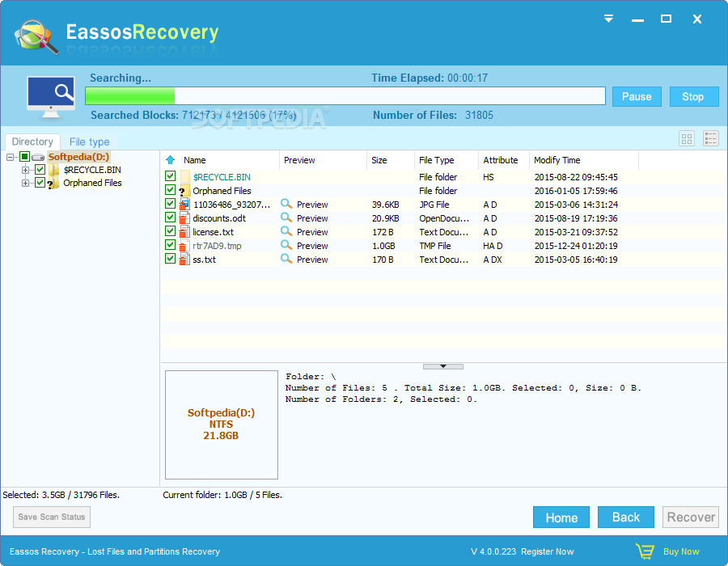The image size is (728, 566).
Task: Toggle the Softpedia(D:) drive checkbox
Action: [x=24, y=157]
